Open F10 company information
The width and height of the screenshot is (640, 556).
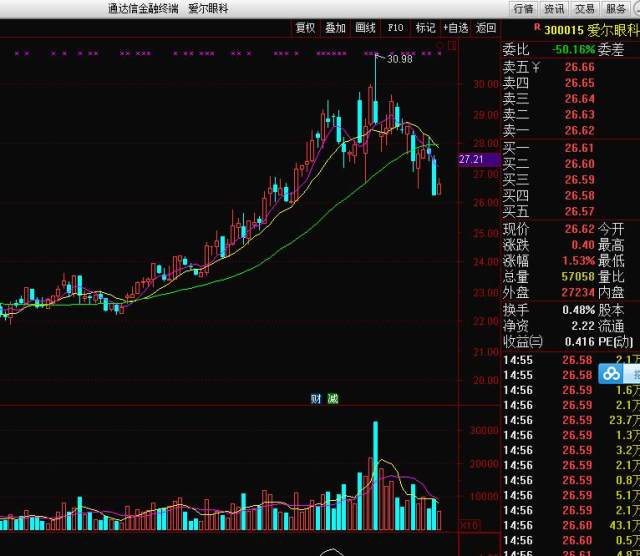click(396, 28)
